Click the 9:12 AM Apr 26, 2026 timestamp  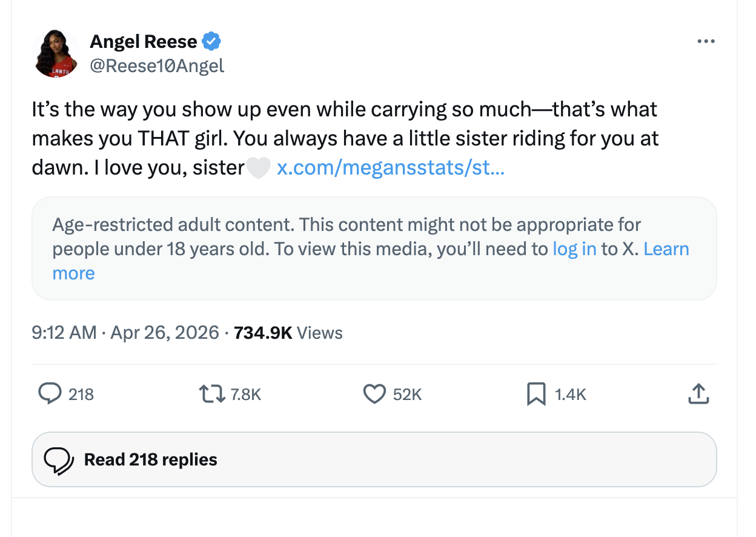[x=125, y=333]
